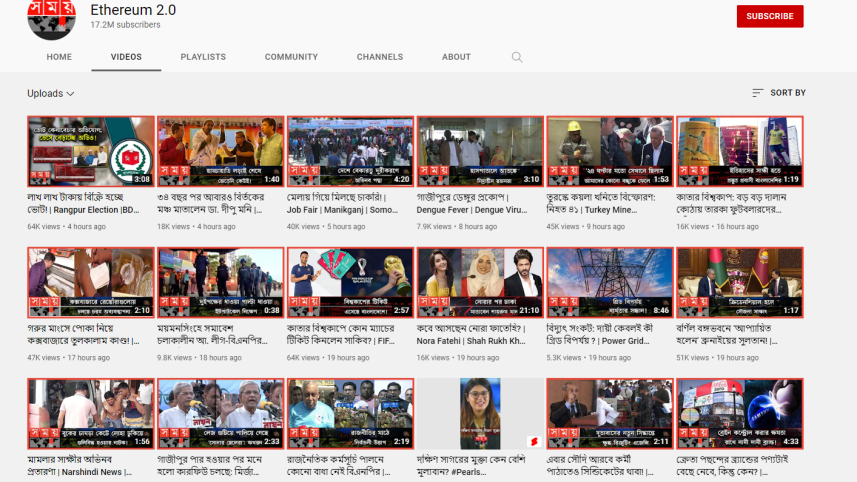Play the 1:40 stage speech thumbnail
Image resolution: width=857 pixels, height=482 pixels.
(221, 151)
